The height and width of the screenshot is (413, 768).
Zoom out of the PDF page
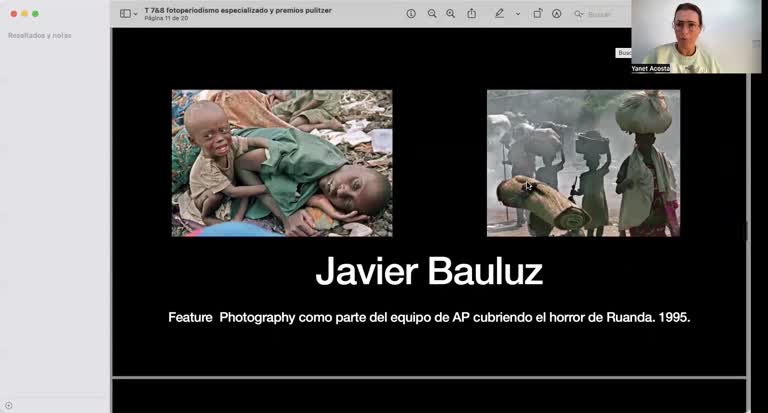pyautogui.click(x=432, y=14)
